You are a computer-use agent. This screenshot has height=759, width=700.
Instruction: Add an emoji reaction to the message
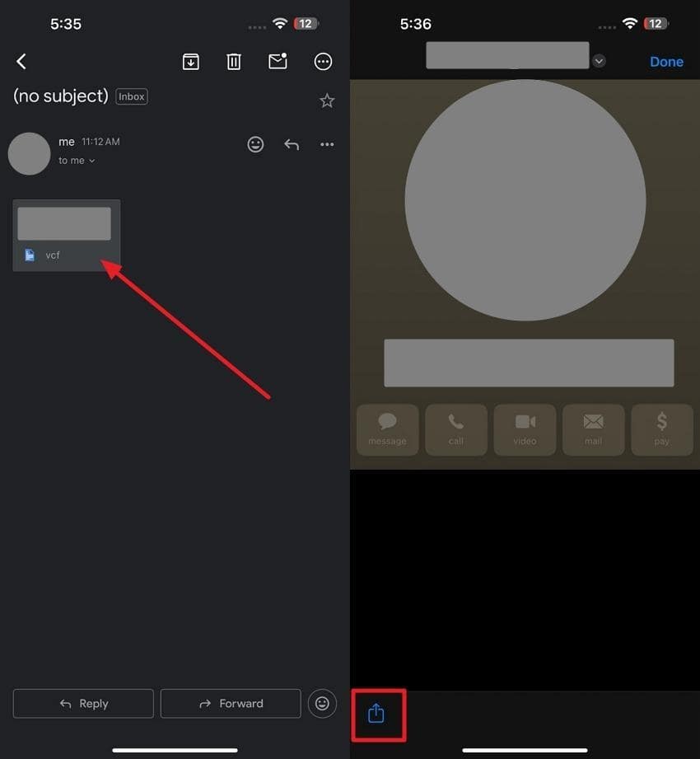pos(255,144)
